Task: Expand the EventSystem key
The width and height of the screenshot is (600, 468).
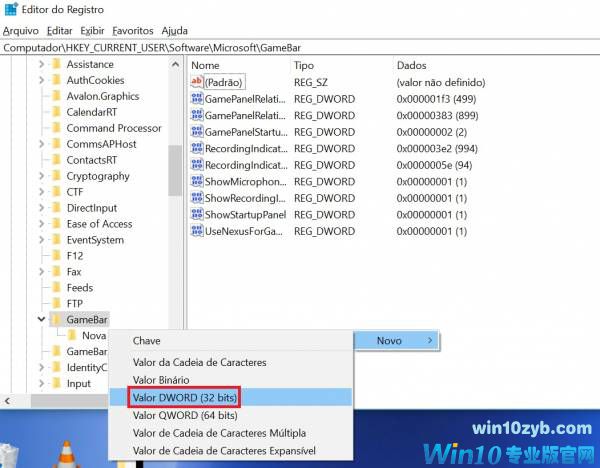Action: [41, 240]
